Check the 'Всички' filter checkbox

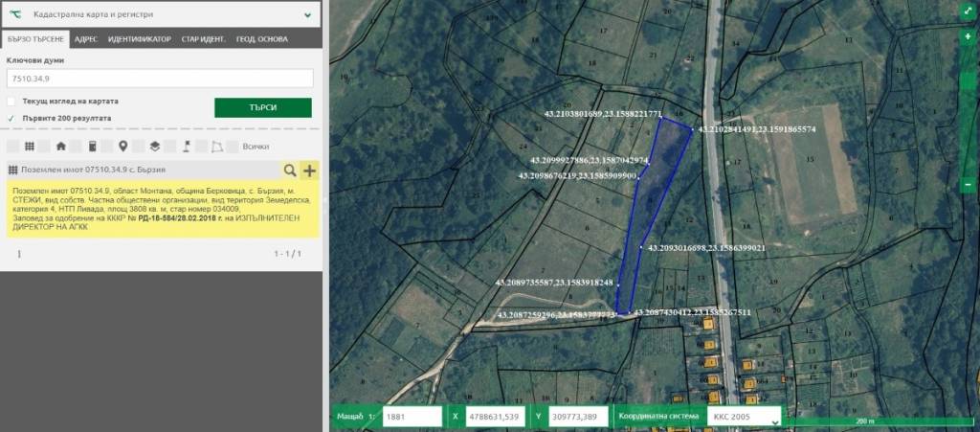pos(234,147)
